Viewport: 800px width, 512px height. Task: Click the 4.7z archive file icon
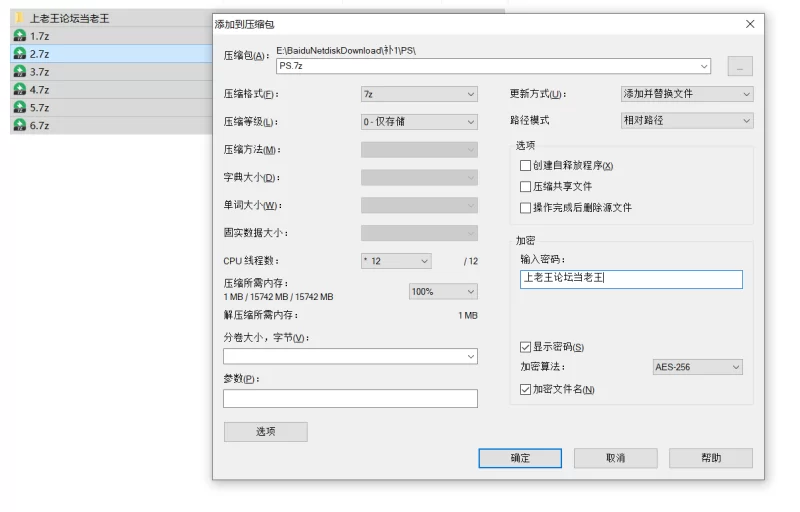[x=19, y=90]
